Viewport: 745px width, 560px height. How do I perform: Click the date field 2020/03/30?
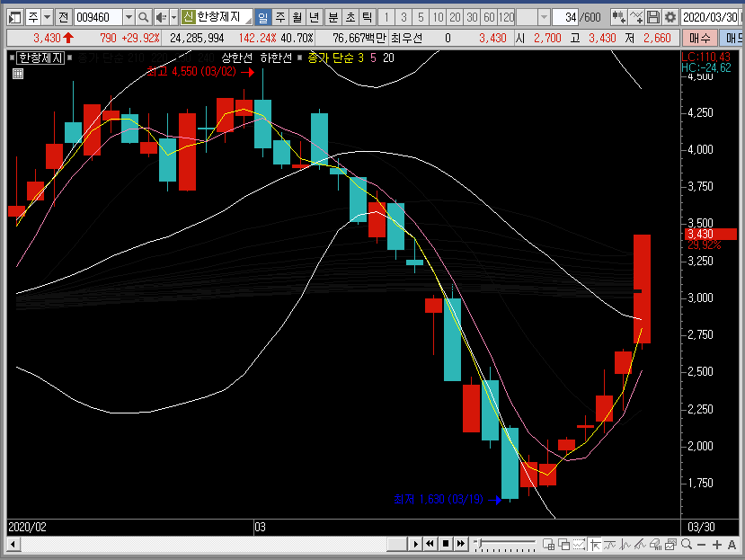710,18
